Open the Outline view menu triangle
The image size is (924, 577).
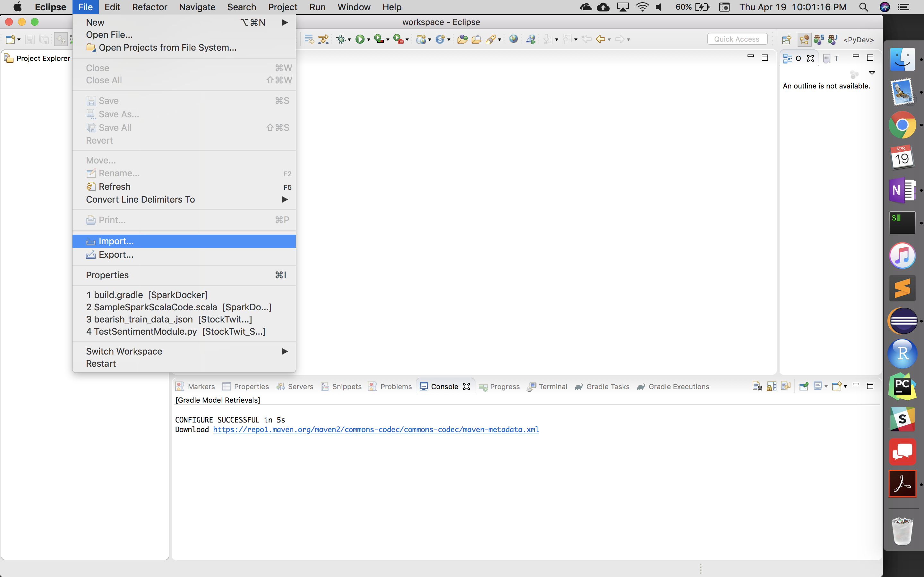(872, 72)
